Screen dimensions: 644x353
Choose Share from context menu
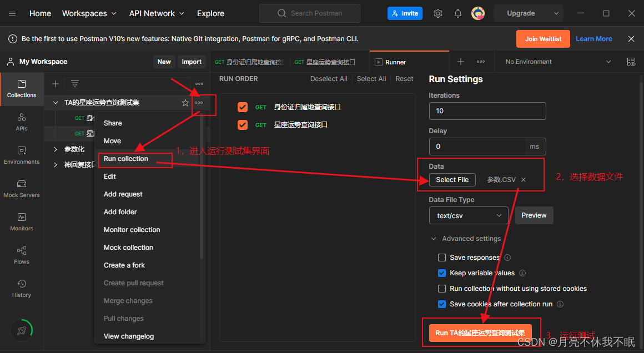[x=113, y=123]
